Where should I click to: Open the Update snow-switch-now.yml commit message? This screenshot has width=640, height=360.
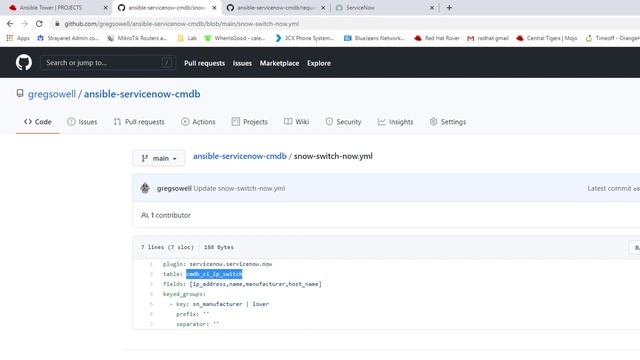click(x=239, y=188)
